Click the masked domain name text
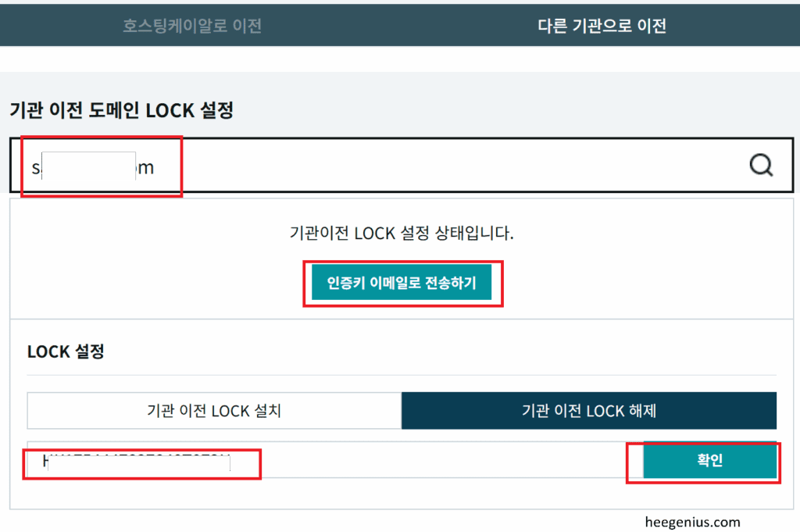800x532 pixels. coord(89,167)
